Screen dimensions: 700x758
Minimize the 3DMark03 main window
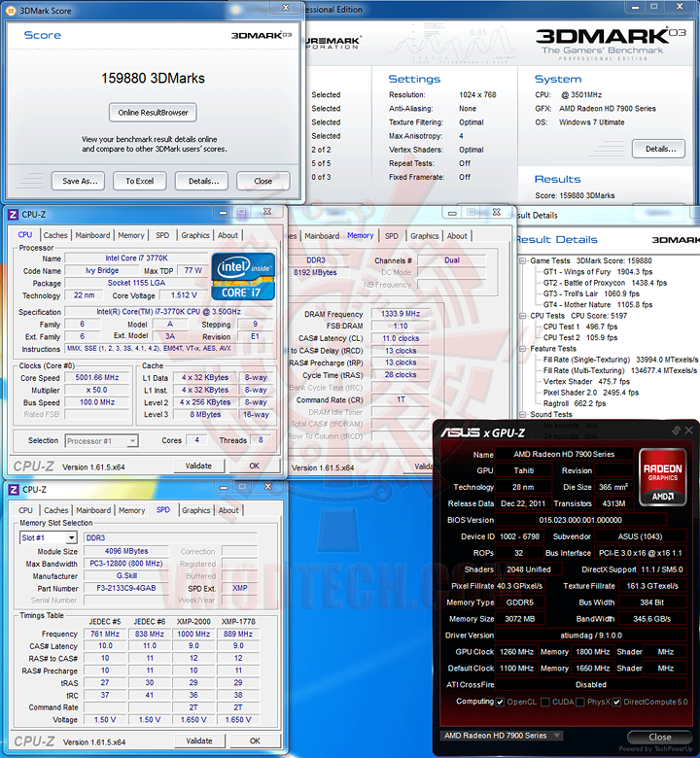pyautogui.click(x=635, y=7)
